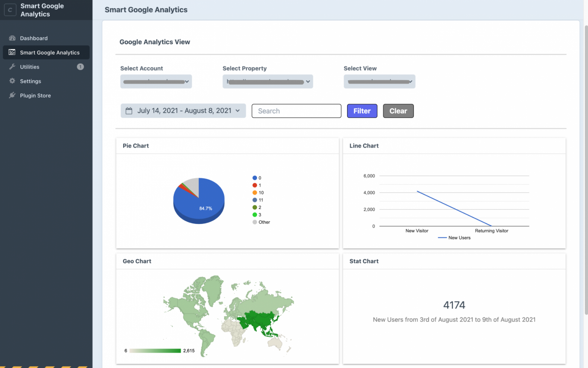This screenshot has width=588, height=368.
Task: Click the Utilities notification badge
Action: click(x=80, y=67)
